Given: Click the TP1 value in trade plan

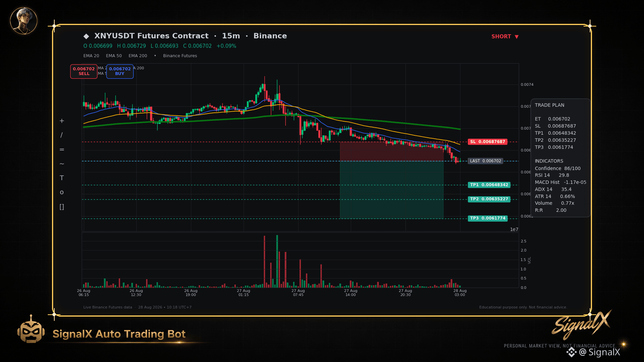Looking at the screenshot, I should pos(562,133).
